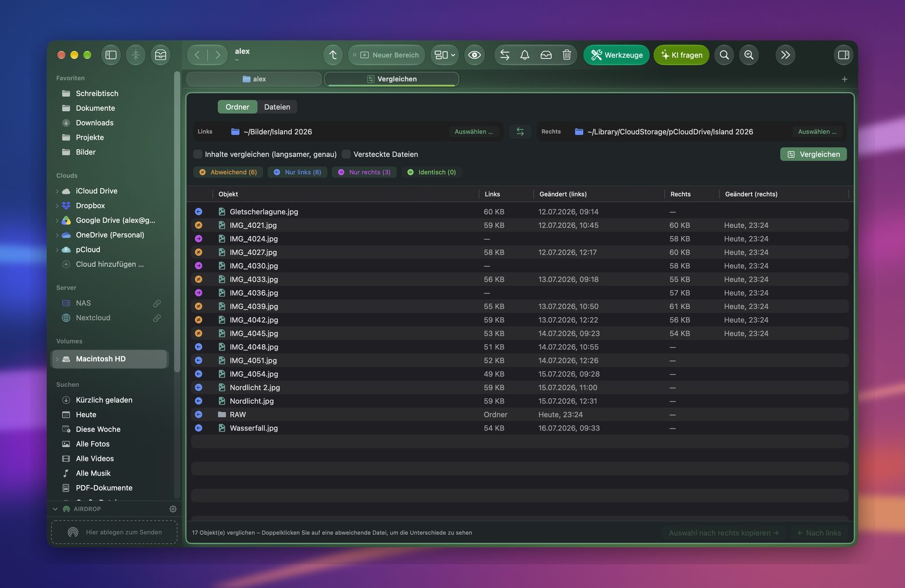Click the green Vergleichen button
This screenshot has width=905, height=588.
(x=813, y=154)
